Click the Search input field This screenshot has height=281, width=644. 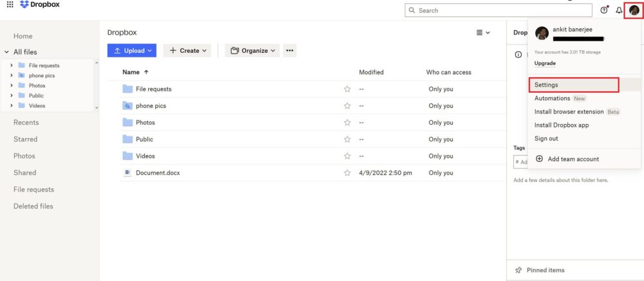tap(498, 10)
